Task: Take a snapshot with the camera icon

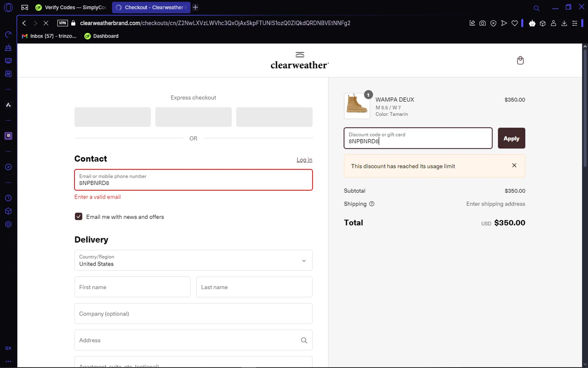Action: 483,23
